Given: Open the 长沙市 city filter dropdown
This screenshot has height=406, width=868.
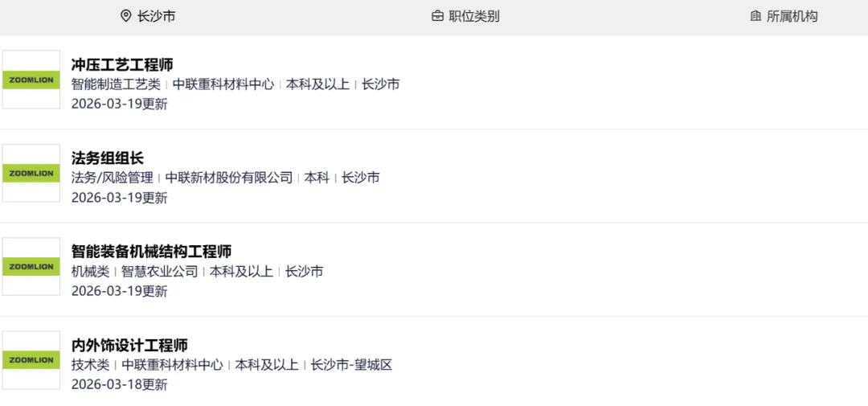Looking at the screenshot, I should click(x=156, y=16).
